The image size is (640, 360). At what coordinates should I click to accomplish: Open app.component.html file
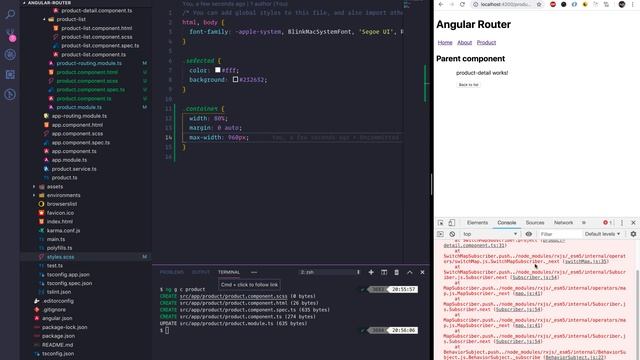77,125
